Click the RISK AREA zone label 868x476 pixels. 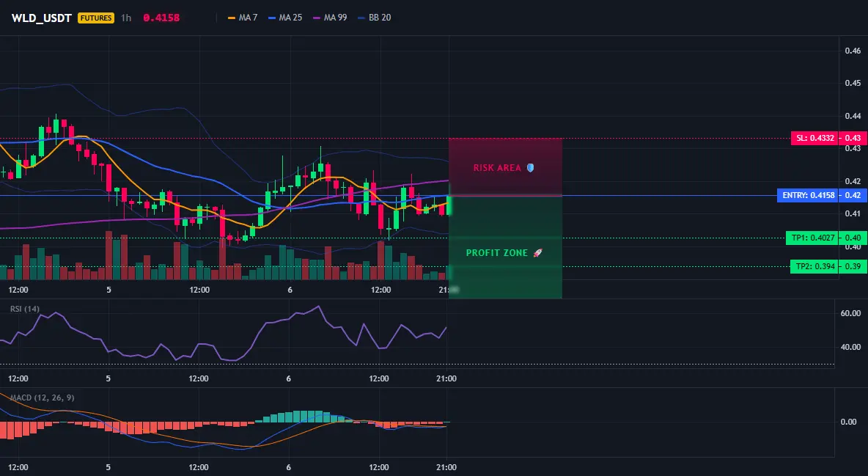point(497,168)
